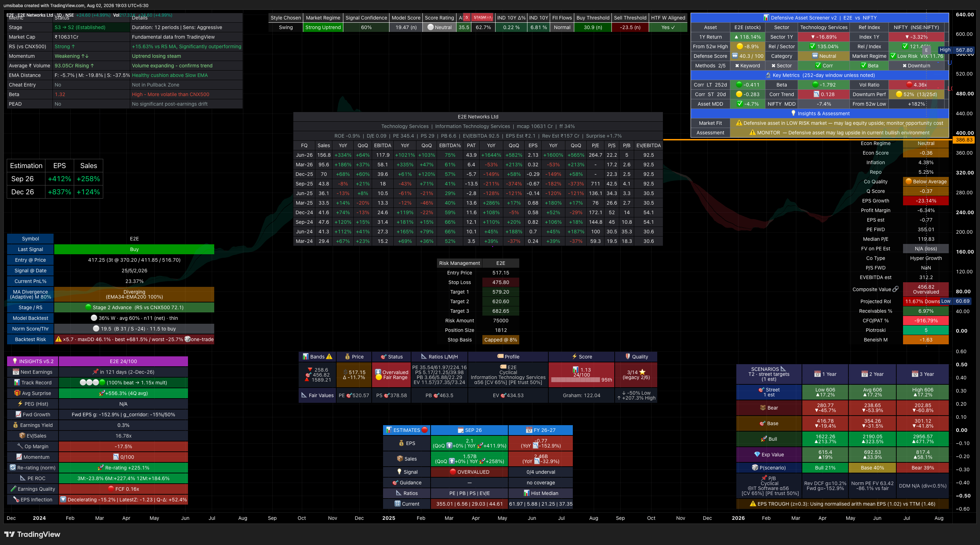Click the green Buy cell in Last Signal row

tap(134, 250)
